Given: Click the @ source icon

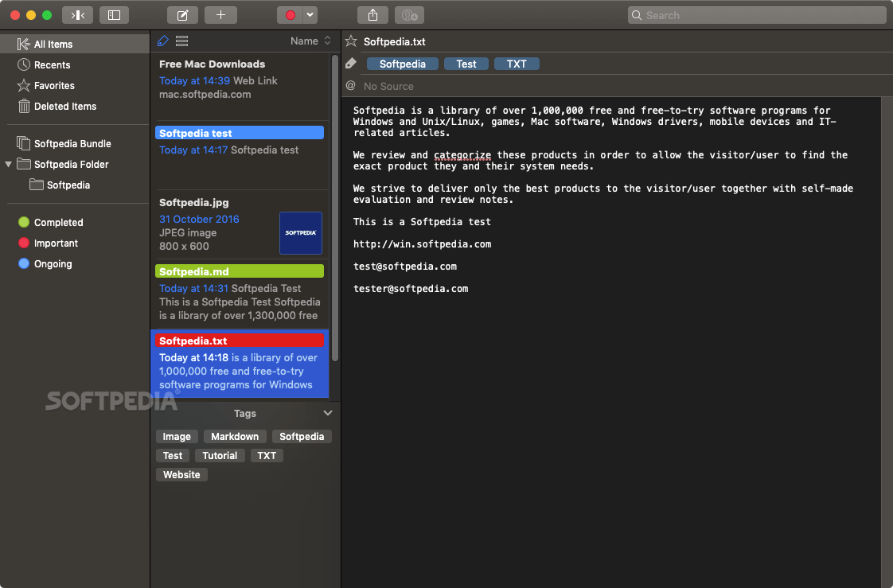Looking at the screenshot, I should tap(351, 86).
